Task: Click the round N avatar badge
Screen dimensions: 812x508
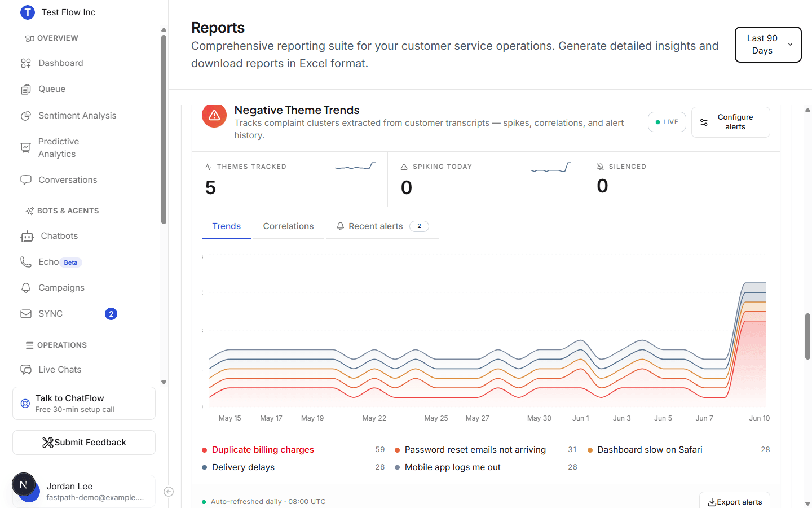Action: [x=24, y=484]
